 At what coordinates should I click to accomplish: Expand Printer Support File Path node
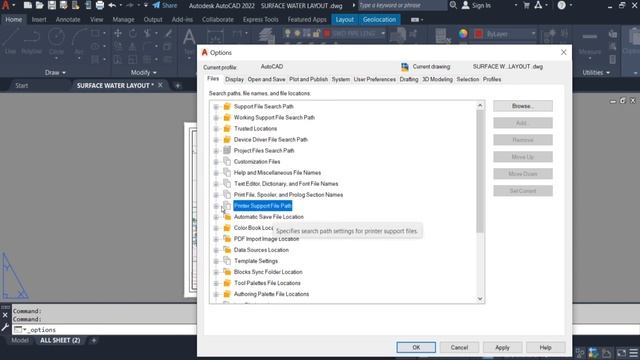[x=216, y=206]
